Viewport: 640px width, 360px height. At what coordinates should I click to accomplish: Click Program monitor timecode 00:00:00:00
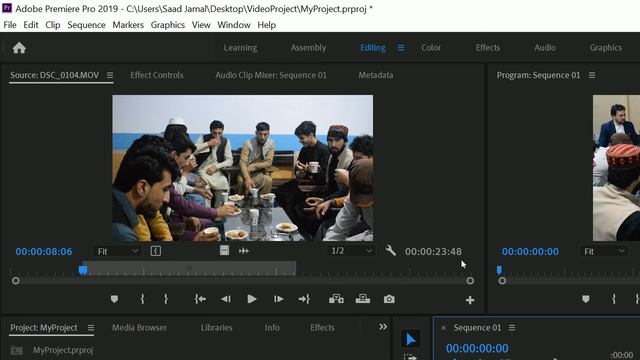pos(530,252)
